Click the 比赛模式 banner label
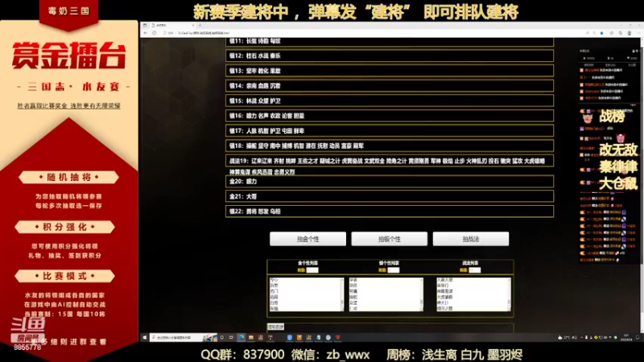 pyautogui.click(x=65, y=276)
